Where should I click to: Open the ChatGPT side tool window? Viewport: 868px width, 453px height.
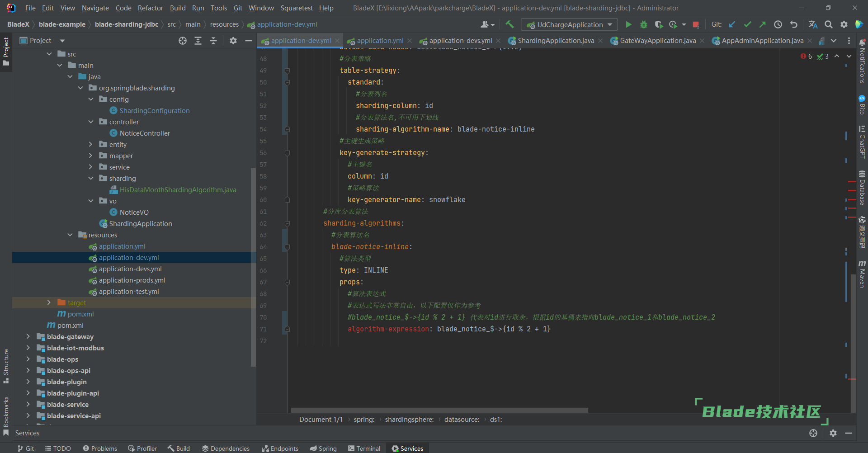pyautogui.click(x=862, y=142)
